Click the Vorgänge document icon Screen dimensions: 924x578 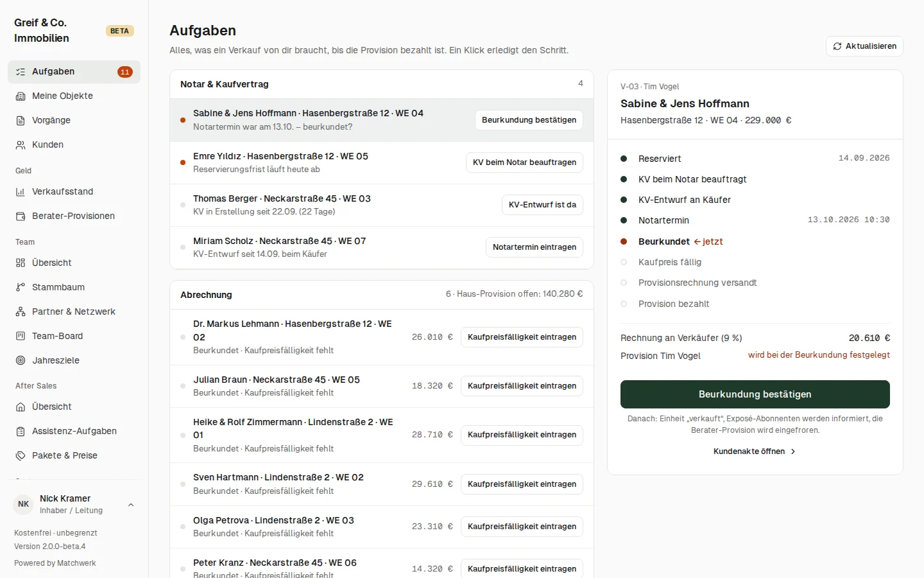point(21,121)
